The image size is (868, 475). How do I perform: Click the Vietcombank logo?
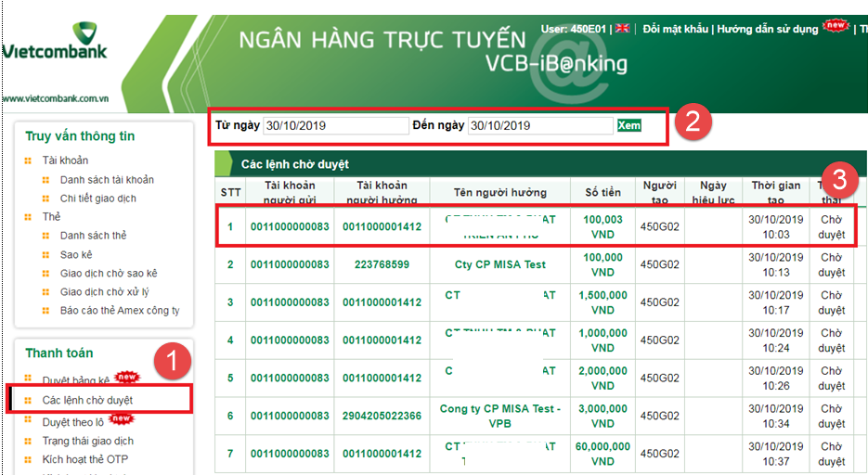click(x=54, y=41)
